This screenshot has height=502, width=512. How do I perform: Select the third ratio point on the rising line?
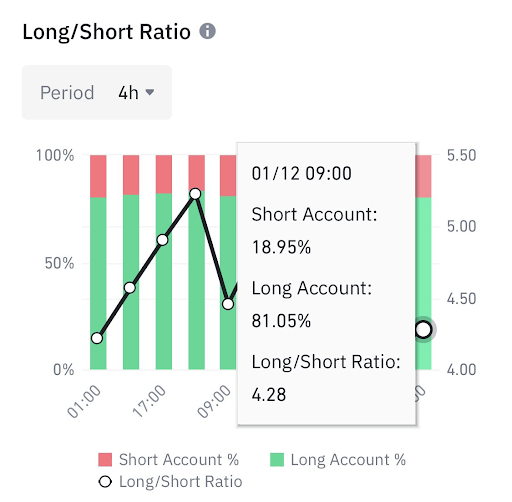pyautogui.click(x=162, y=240)
